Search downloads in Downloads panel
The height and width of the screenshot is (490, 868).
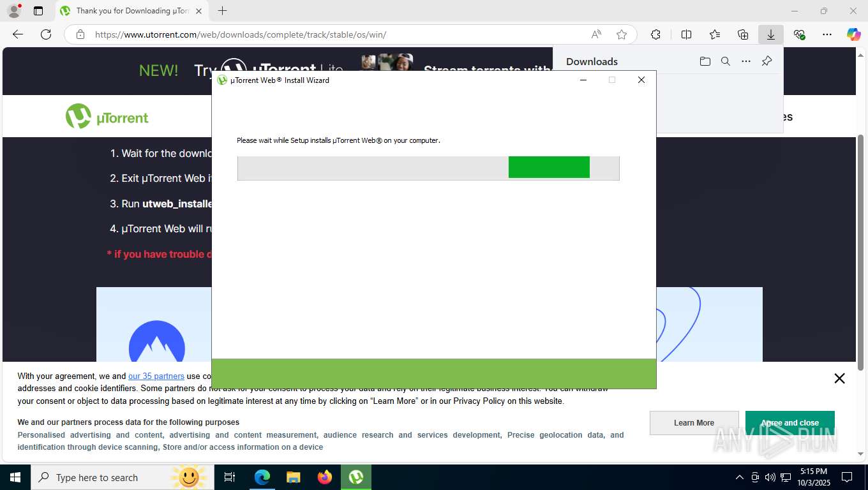coord(725,61)
